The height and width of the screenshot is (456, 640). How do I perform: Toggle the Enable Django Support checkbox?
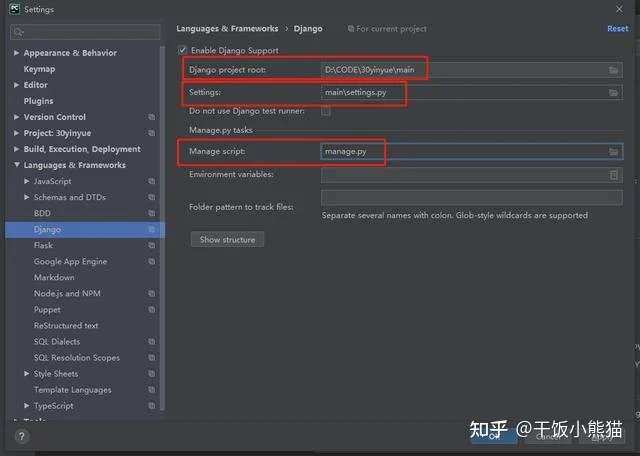(x=182, y=50)
